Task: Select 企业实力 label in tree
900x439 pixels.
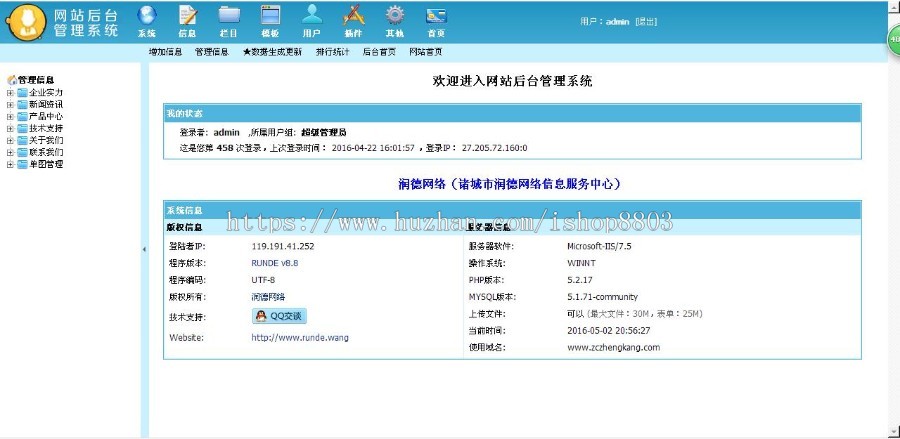Action: pyautogui.click(x=46, y=92)
